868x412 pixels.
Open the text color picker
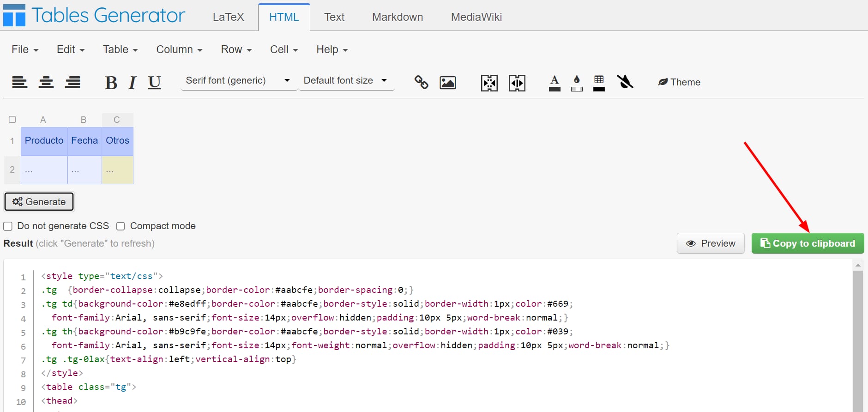(x=555, y=83)
